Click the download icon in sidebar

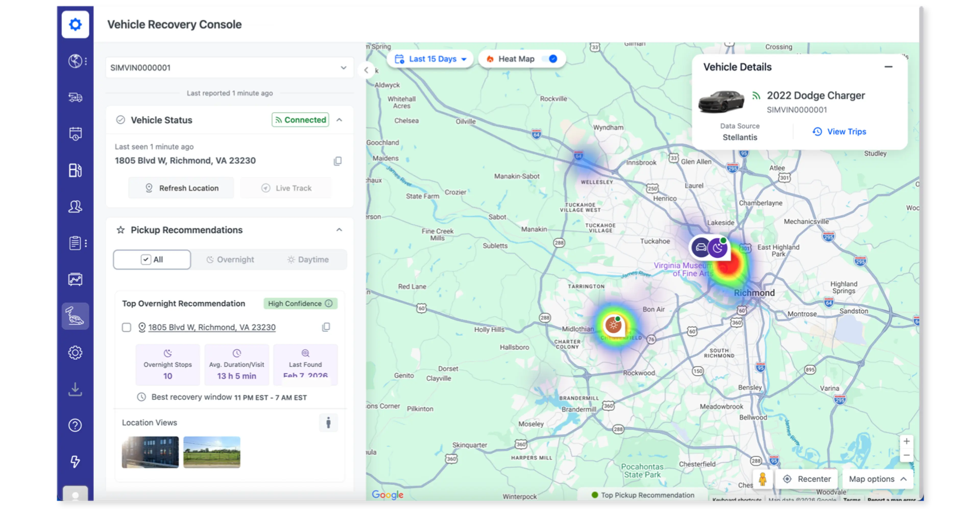coord(75,389)
